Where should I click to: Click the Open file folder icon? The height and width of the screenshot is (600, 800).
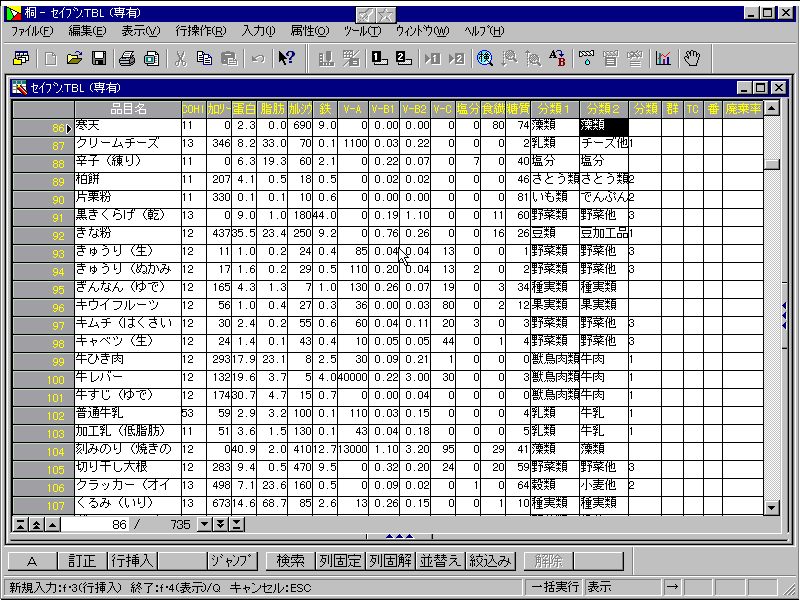point(75,58)
